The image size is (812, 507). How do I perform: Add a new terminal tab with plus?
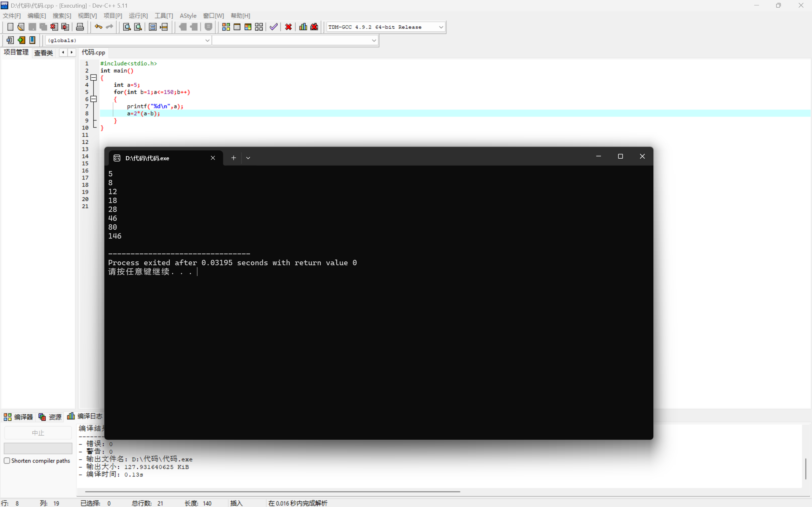point(234,158)
